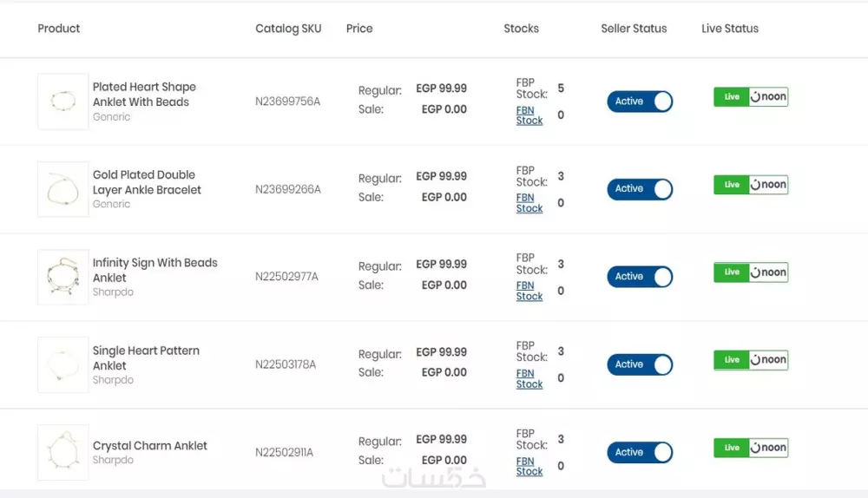Click the Live noon badge for Infinity Sign Anklet
The height and width of the screenshot is (498, 868).
click(x=751, y=272)
